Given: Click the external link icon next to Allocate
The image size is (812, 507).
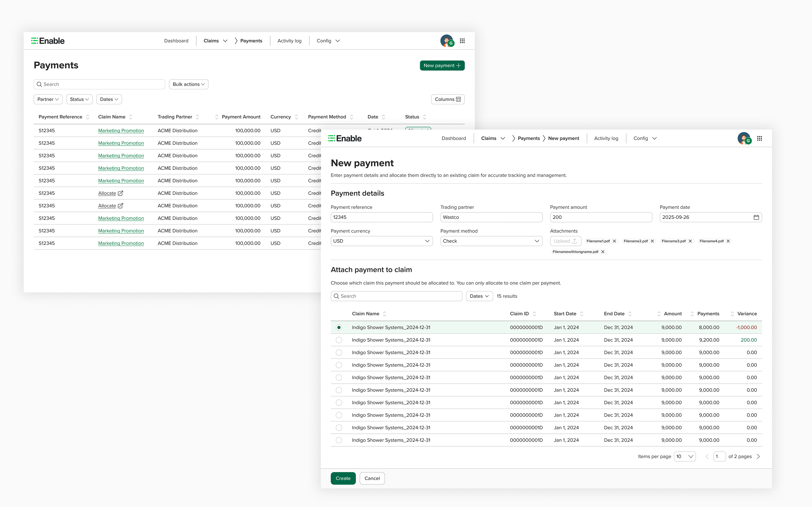Looking at the screenshot, I should (120, 193).
